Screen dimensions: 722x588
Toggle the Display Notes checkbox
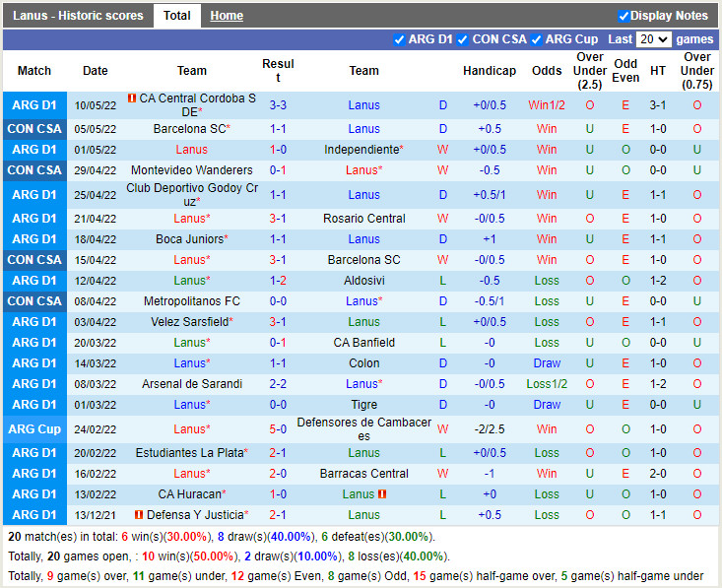624,16
